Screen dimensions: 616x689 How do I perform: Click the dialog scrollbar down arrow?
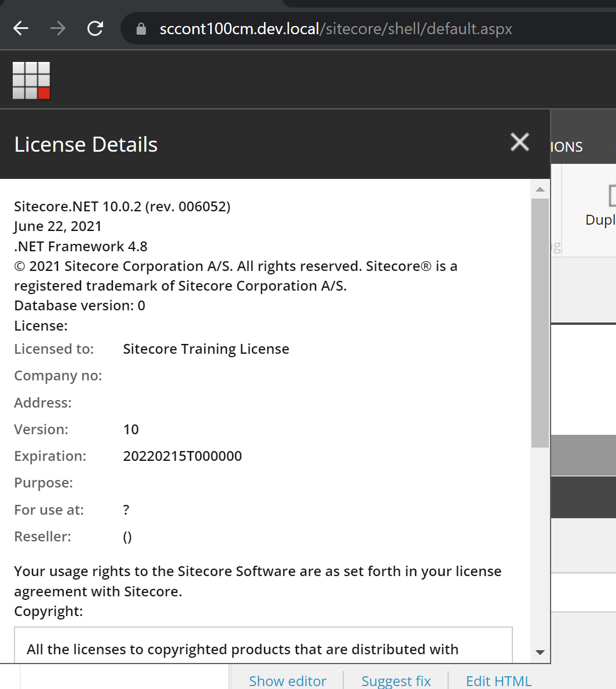coord(540,653)
